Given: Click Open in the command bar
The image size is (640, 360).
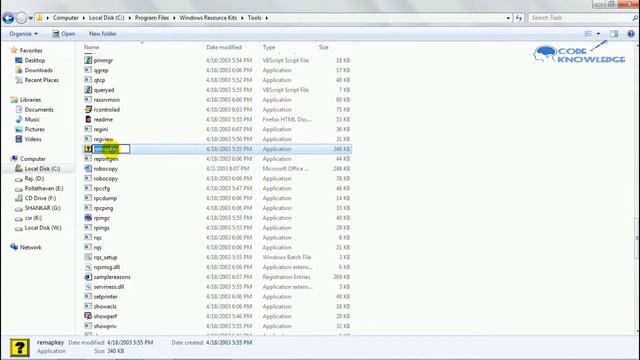Looking at the screenshot, I should click(64, 34).
